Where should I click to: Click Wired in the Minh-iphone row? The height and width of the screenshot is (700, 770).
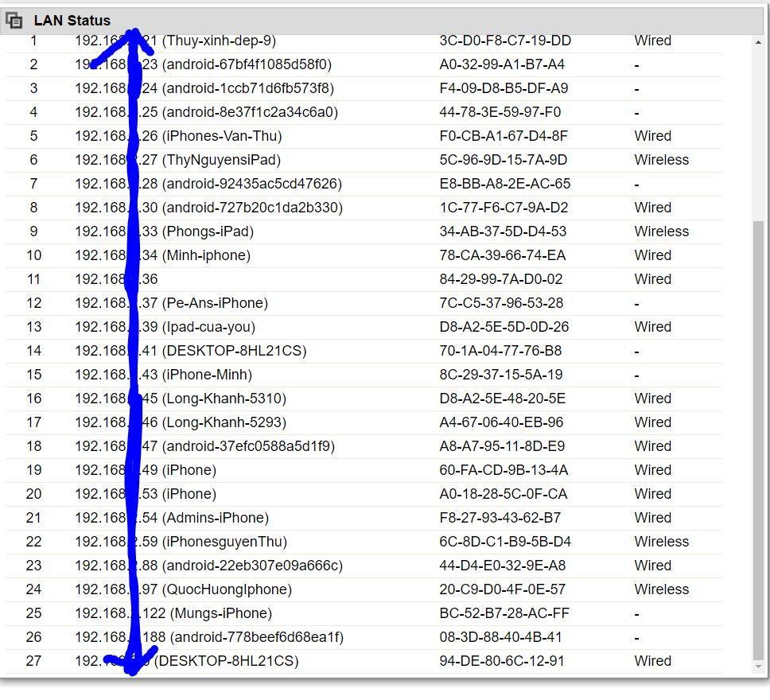point(652,255)
